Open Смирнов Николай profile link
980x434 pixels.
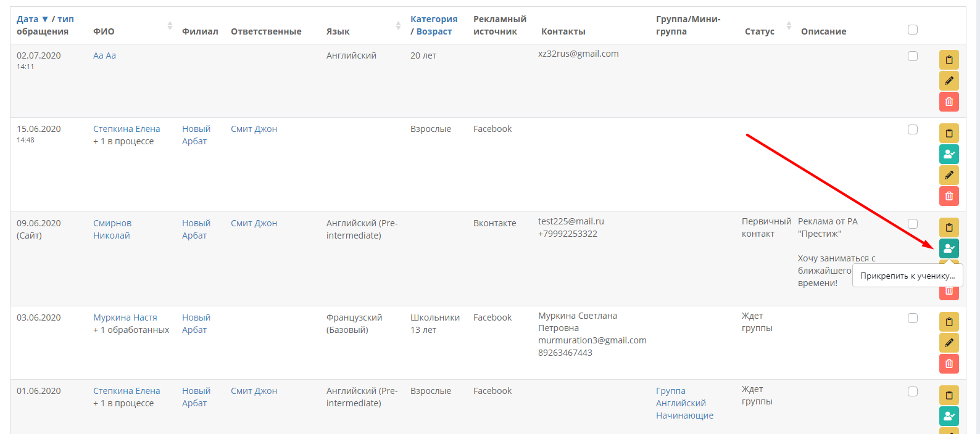click(x=112, y=229)
